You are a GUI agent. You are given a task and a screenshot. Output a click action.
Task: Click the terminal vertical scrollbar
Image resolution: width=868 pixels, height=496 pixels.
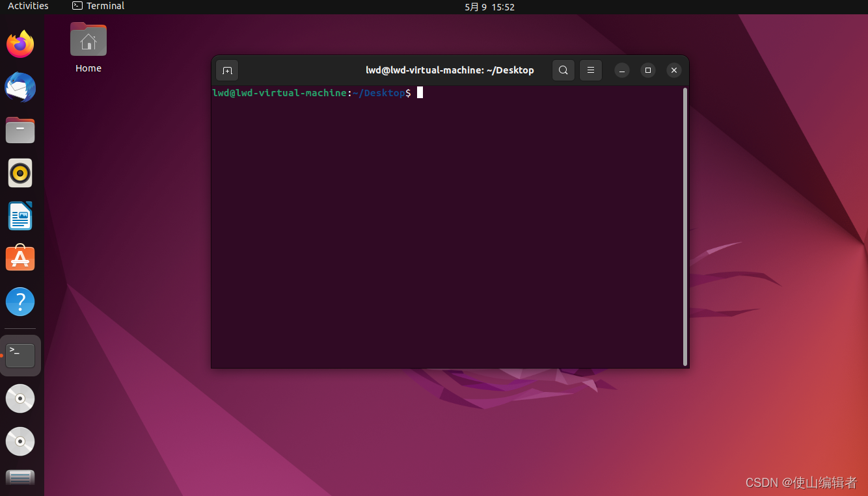pyautogui.click(x=685, y=227)
